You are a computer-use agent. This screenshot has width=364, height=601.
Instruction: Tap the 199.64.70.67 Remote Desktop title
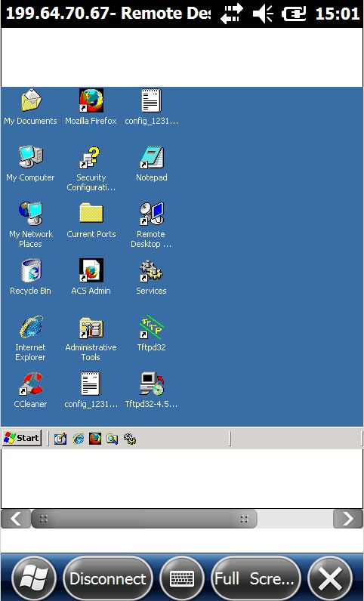coord(108,14)
